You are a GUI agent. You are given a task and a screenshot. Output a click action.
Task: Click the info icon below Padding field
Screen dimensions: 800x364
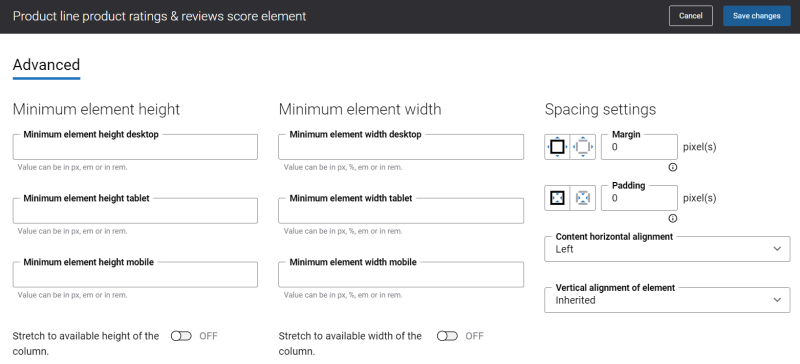point(673,219)
